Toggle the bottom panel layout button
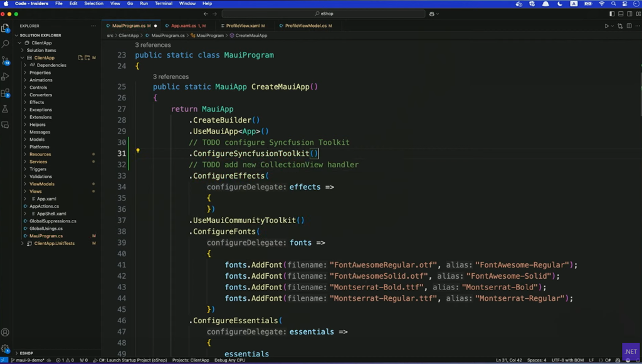Screen dimensions: 642x364 (x=621, y=14)
